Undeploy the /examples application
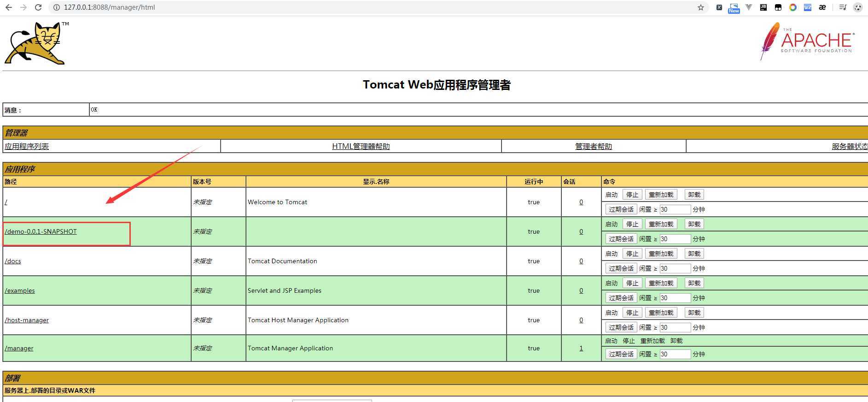868x402 pixels. 694,283
